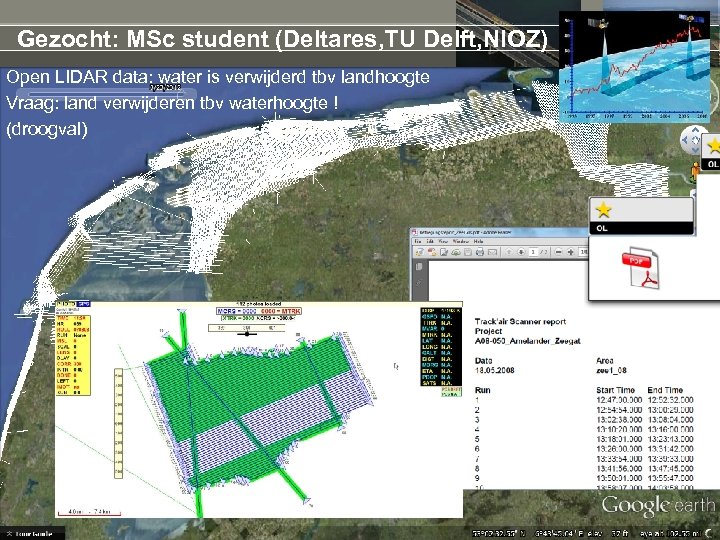720x540 pixels.
Task: Click the Save disk icon in Adobe Reader
Action: click(x=468, y=252)
